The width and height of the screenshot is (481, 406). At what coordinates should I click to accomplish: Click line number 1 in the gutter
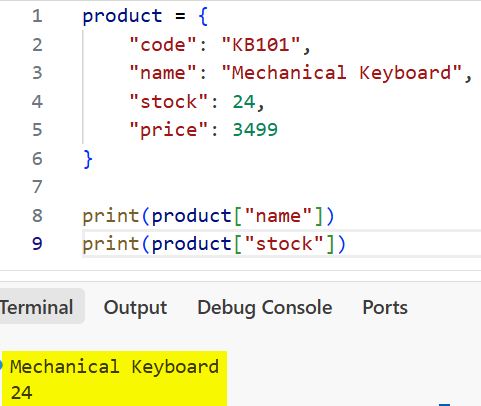(x=37, y=16)
